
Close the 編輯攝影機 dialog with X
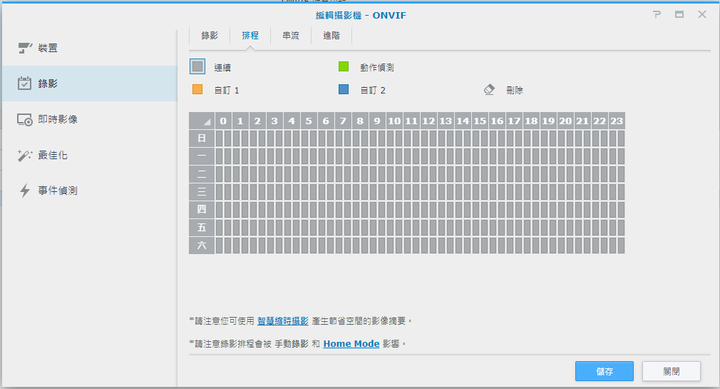(x=702, y=15)
